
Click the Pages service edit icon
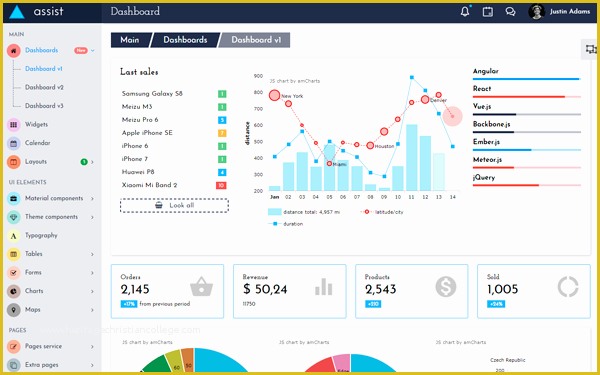tap(13, 347)
